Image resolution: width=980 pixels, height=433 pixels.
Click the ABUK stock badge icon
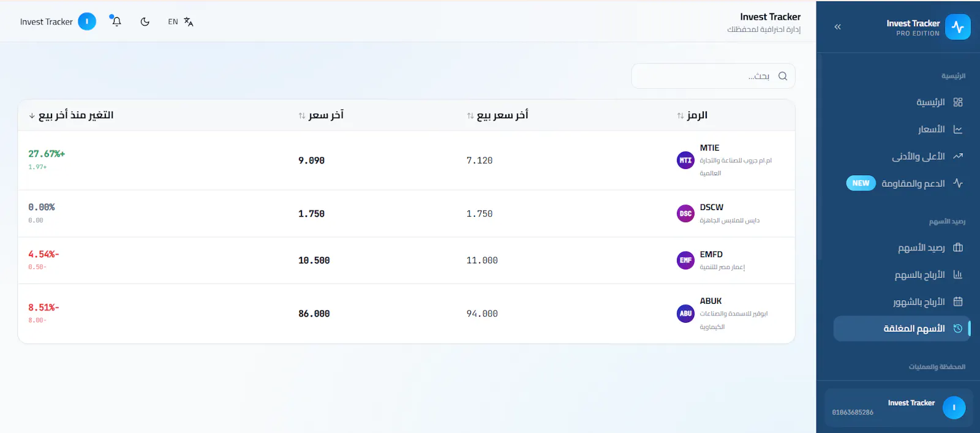pos(685,314)
